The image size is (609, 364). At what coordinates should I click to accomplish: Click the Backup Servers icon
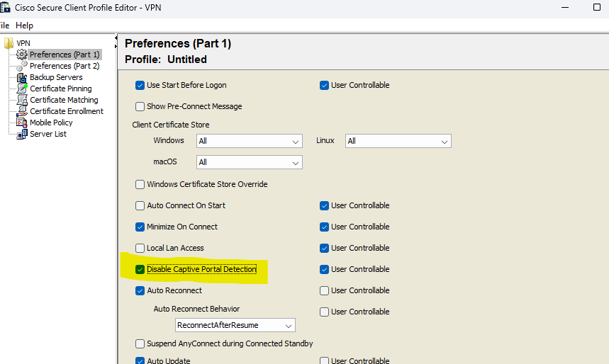point(22,77)
